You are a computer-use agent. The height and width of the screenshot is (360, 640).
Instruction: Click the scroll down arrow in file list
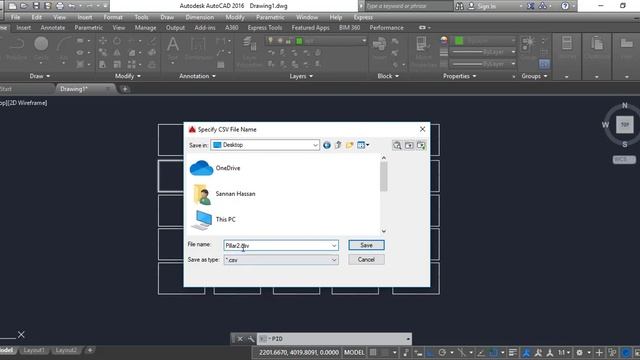(383, 231)
